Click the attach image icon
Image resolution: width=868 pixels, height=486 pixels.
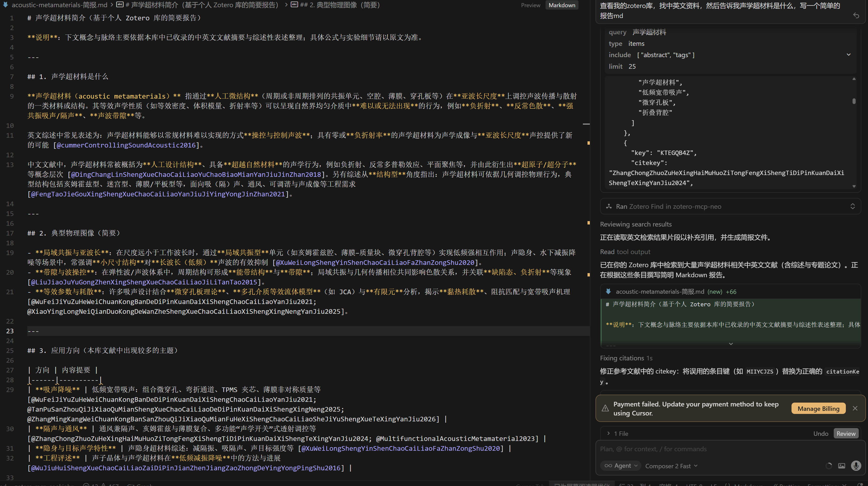(841, 466)
